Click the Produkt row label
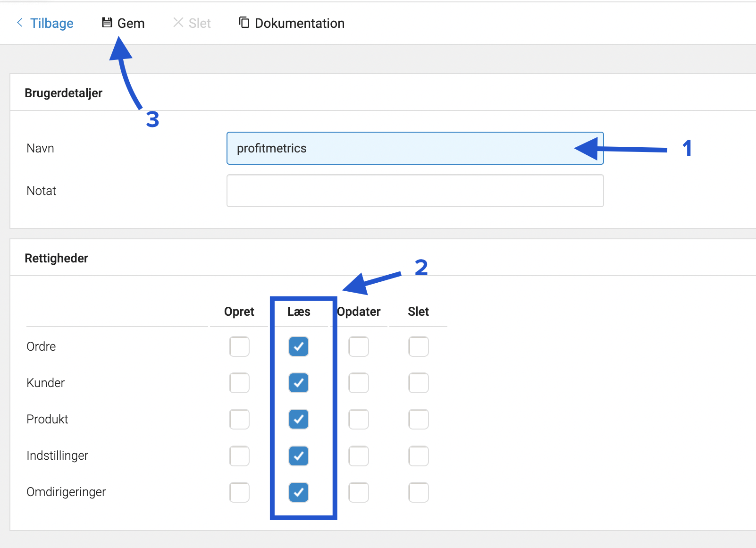Screen dimensions: 756x548 pos(47,419)
